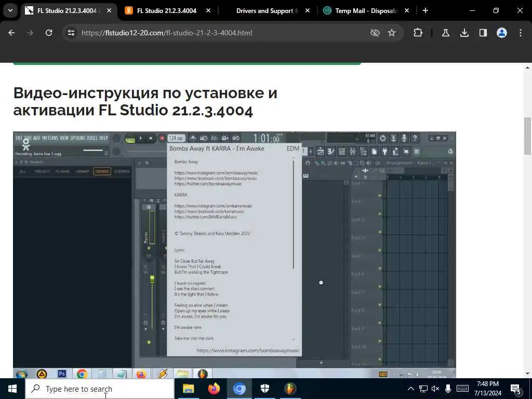Click the forward navigation arrow
The image size is (532, 399).
pos(30,33)
